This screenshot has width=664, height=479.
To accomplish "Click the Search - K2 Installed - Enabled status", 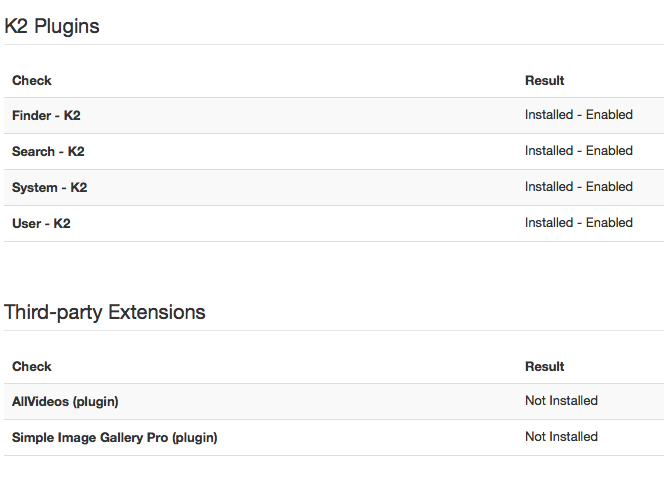I will (579, 150).
